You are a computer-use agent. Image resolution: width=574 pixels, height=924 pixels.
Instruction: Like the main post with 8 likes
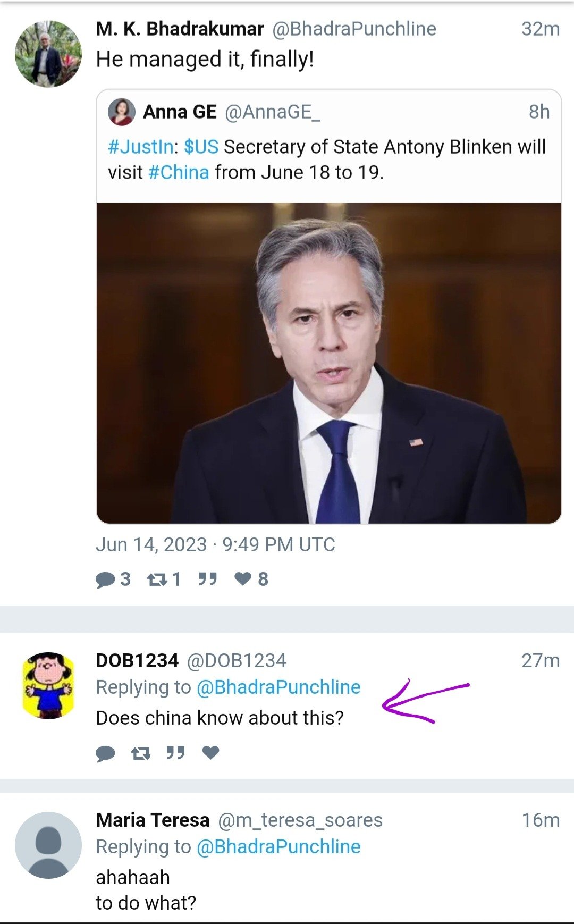point(243,579)
